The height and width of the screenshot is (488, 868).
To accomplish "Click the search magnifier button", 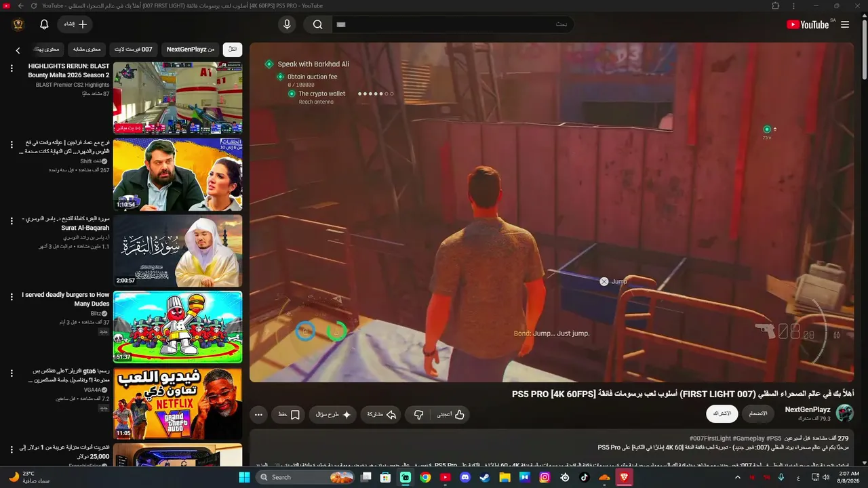I will (x=317, y=24).
